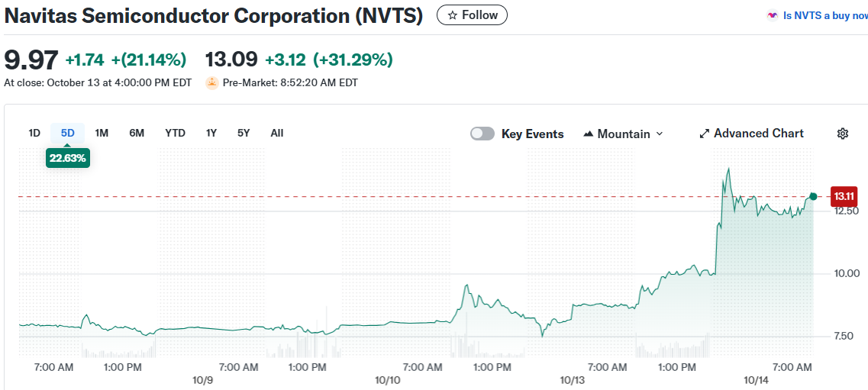Click the star icon in Follow button
868x390 pixels.
pyautogui.click(x=453, y=15)
